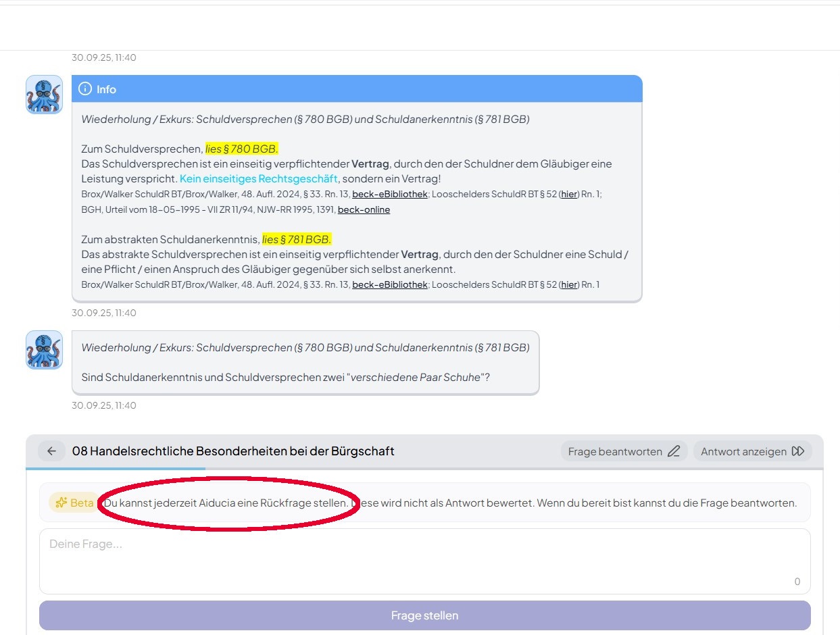Click 'hier' link in the first Looschelders citation
The height and width of the screenshot is (635, 840).
point(569,194)
